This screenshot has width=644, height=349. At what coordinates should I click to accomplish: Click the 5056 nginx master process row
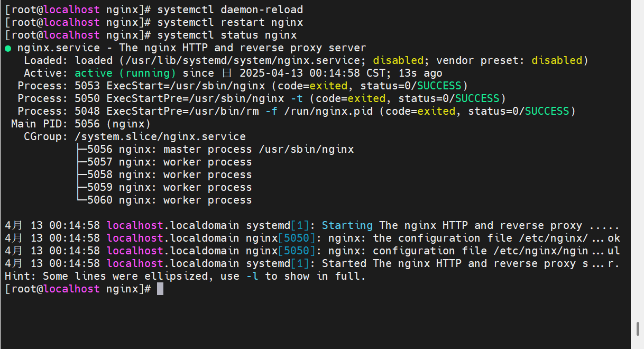click(x=215, y=149)
